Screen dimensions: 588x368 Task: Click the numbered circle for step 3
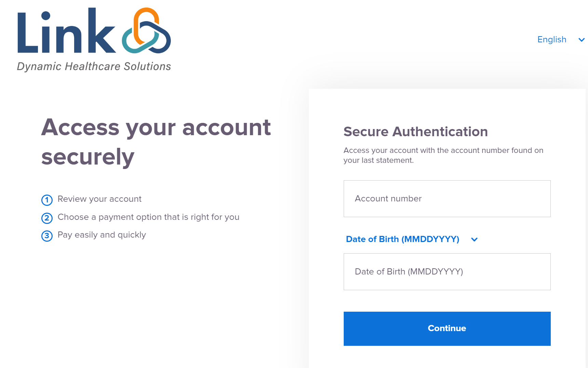[x=47, y=236]
